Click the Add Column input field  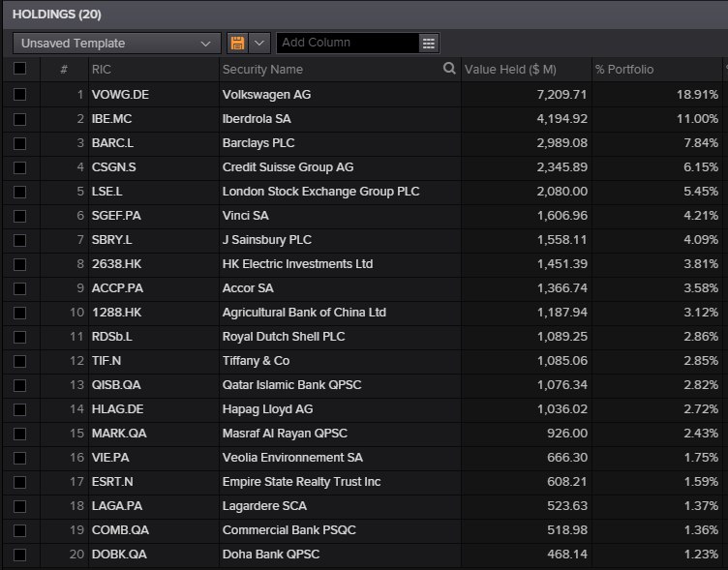(348, 43)
